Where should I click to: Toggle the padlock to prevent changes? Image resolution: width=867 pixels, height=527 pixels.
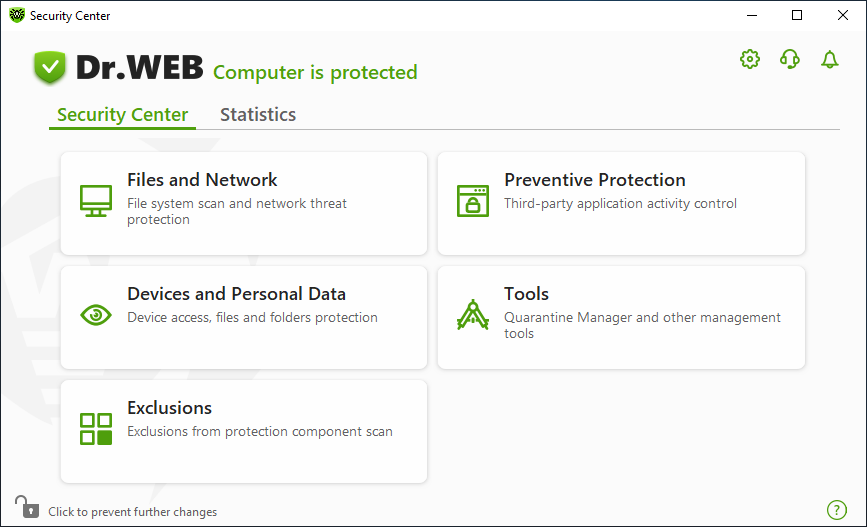(x=27, y=507)
